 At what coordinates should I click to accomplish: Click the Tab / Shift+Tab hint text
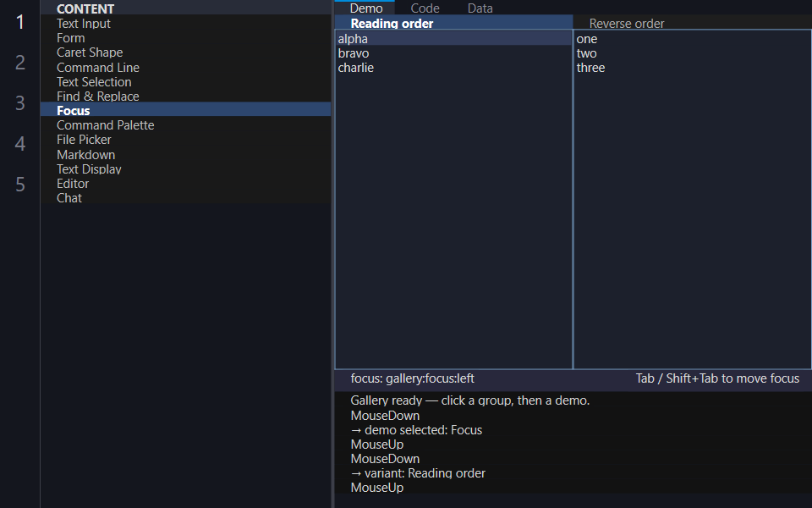(x=717, y=378)
